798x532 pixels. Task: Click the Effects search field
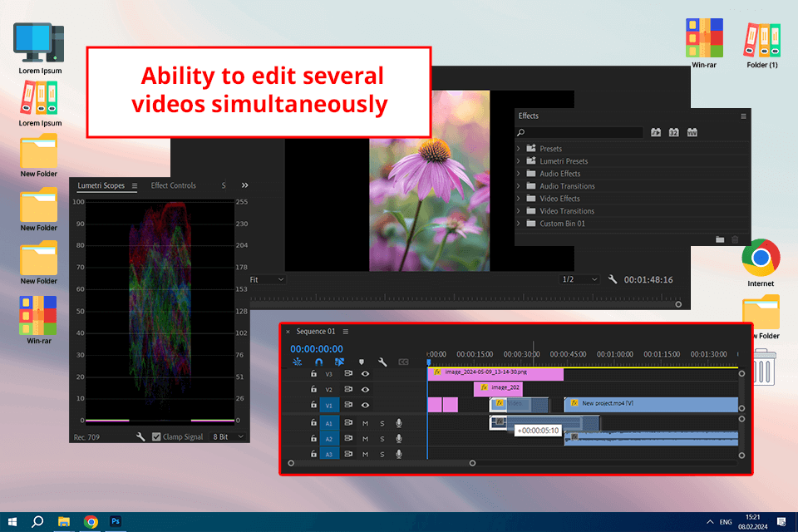click(x=579, y=132)
